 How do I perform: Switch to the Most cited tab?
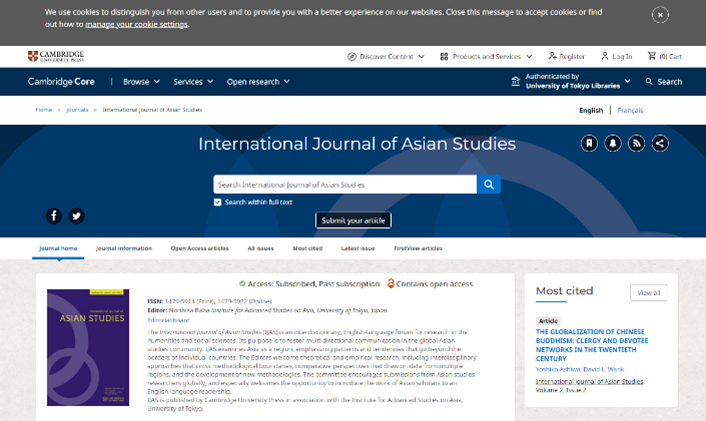(x=307, y=248)
